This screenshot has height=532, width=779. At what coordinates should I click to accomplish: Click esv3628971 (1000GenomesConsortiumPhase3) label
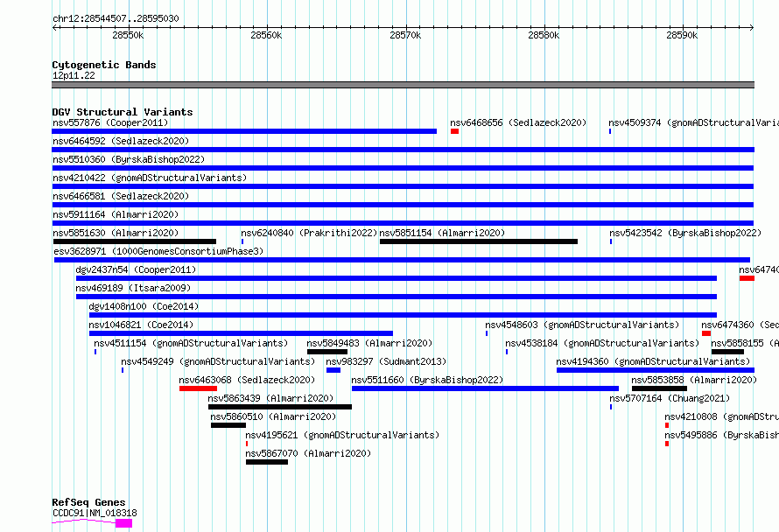coord(158,251)
